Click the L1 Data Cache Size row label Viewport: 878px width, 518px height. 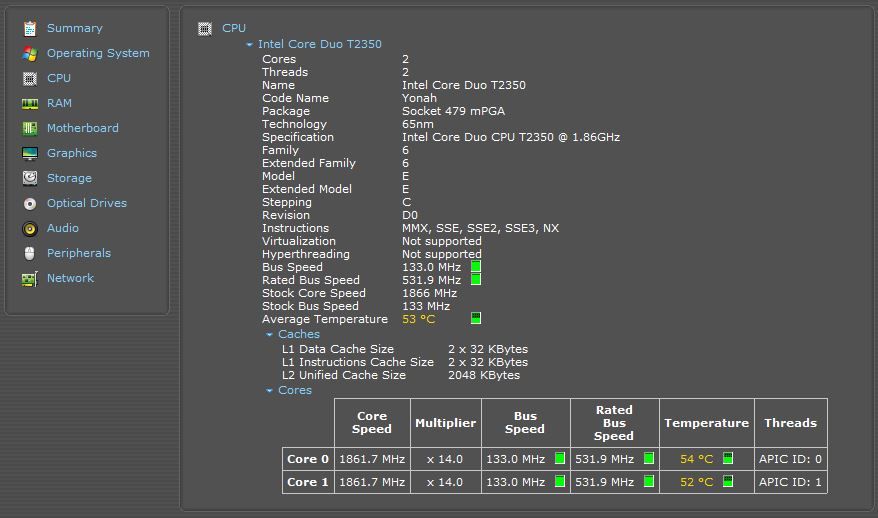pos(338,349)
